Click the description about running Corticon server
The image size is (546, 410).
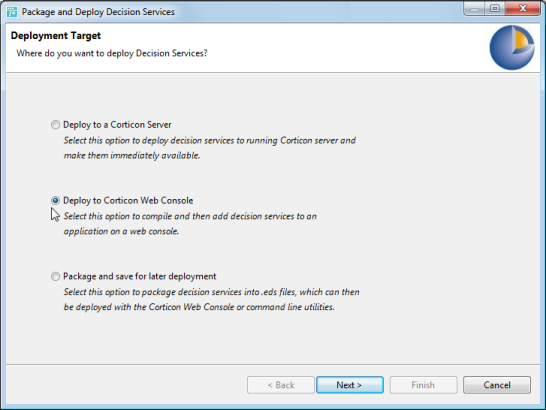(210, 148)
